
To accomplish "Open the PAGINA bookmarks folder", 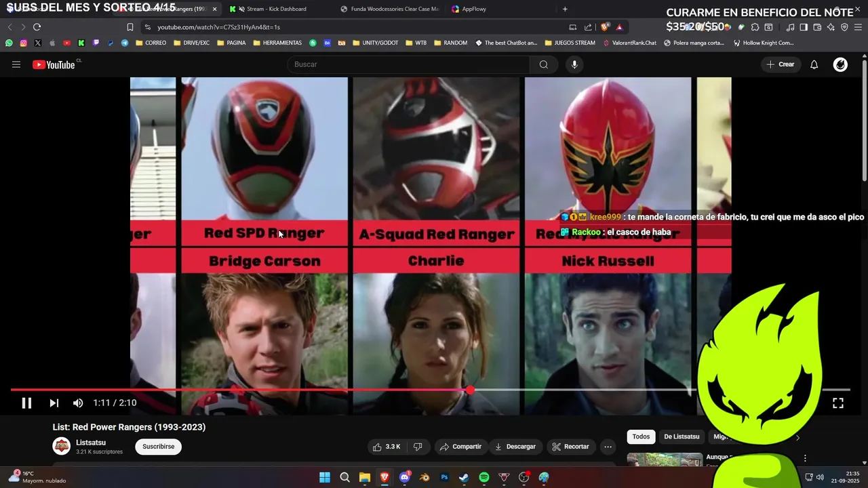I will pos(231,43).
